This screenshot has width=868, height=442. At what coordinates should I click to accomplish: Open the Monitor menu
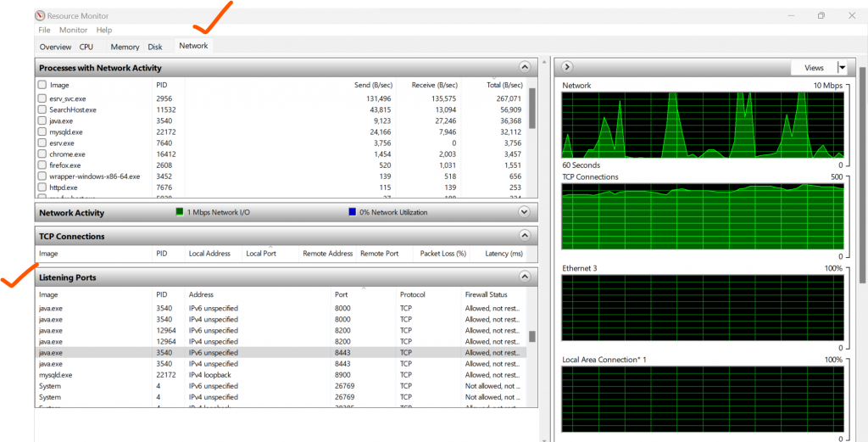(x=73, y=31)
